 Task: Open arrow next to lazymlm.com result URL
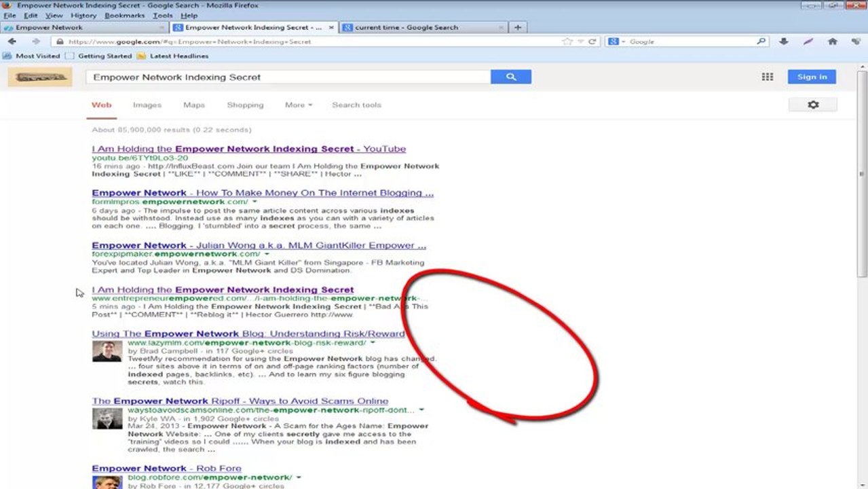(x=373, y=343)
